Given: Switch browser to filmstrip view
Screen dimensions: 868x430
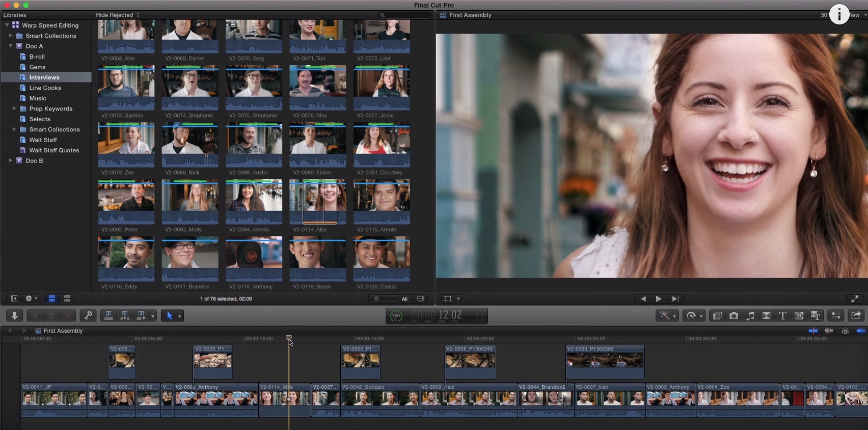Looking at the screenshot, I should point(51,299).
